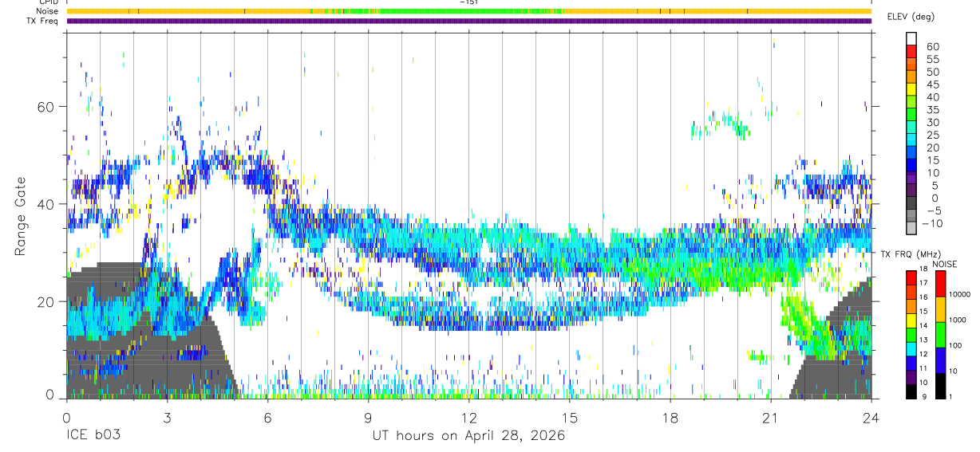980x452 pixels.
Task: Pick the cyan TX FRQ swatch beside 12
Action: [911, 349]
